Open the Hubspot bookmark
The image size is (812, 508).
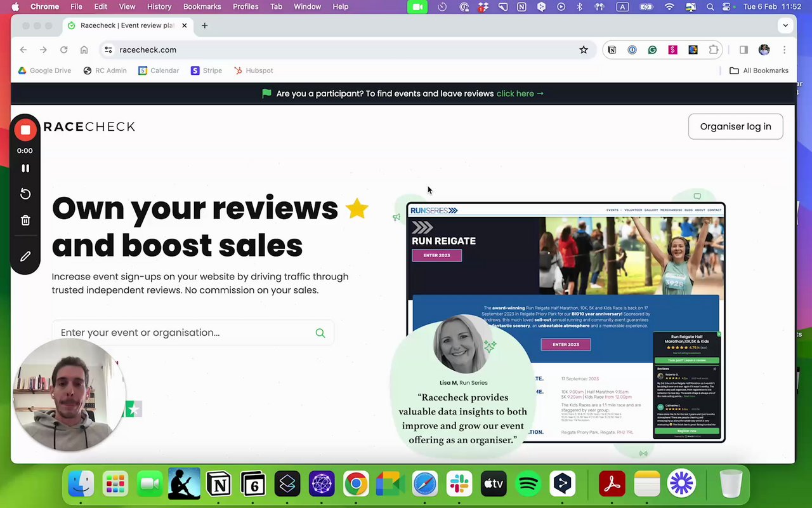(253, 70)
